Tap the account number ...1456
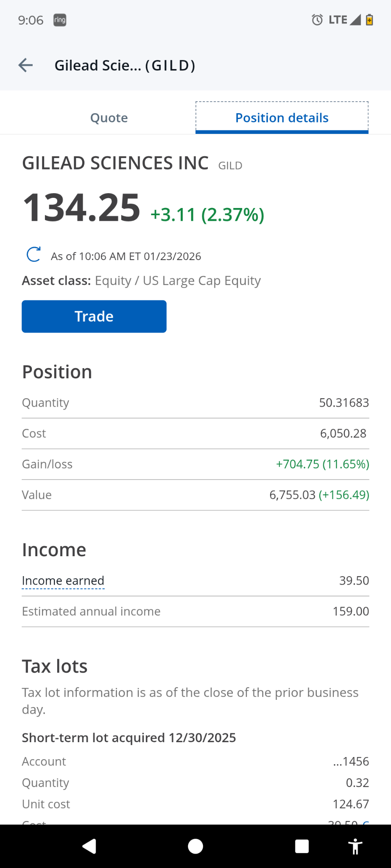The width and height of the screenshot is (391, 868). coord(351,762)
